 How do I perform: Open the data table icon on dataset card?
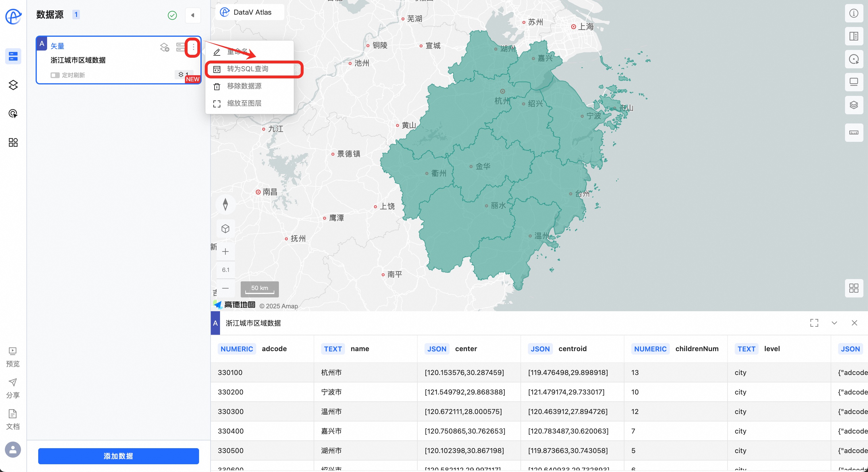tap(180, 47)
